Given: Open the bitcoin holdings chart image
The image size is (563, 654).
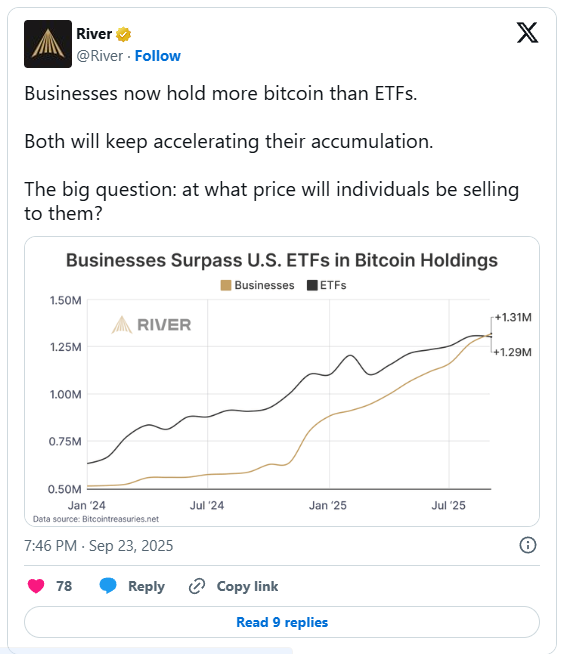Looking at the screenshot, I should coord(282,381).
